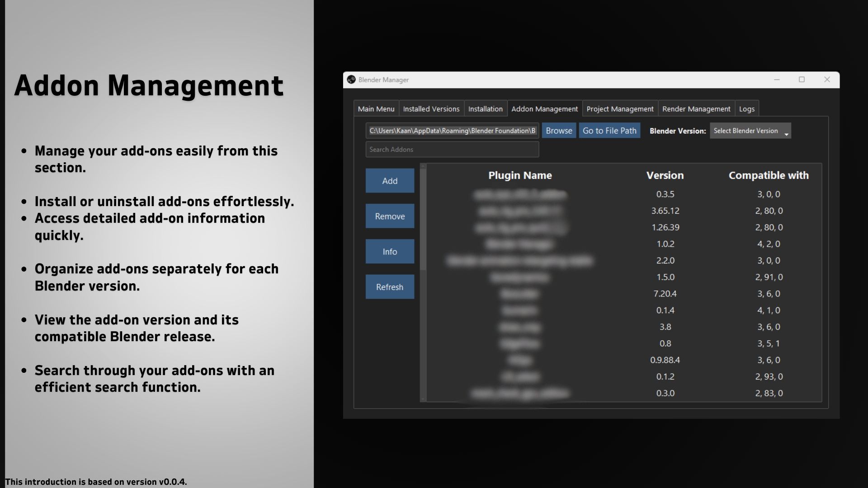The image size is (868, 488).
Task: Open the Select Blender Version dropdown
Action: [750, 131]
